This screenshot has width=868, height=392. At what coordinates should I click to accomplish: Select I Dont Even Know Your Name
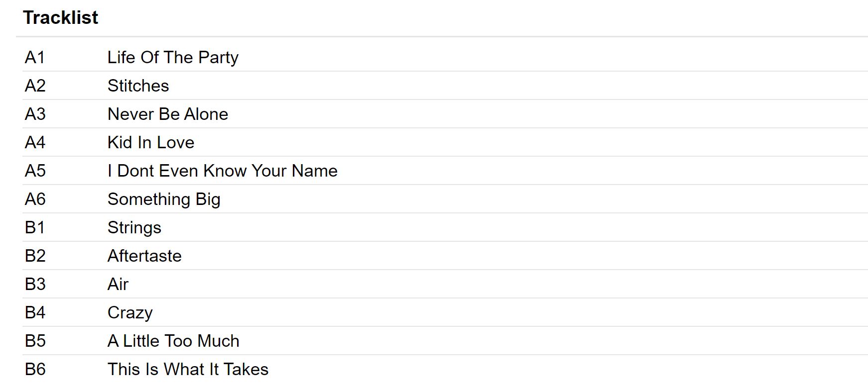coord(222,171)
